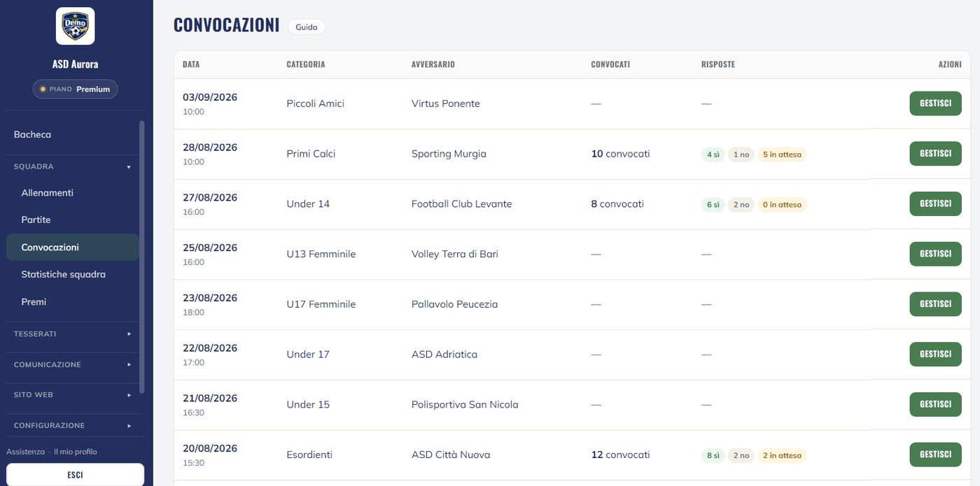Viewport: 980px width, 486px height.
Task: Open the Assistenza link
Action: (x=25, y=452)
